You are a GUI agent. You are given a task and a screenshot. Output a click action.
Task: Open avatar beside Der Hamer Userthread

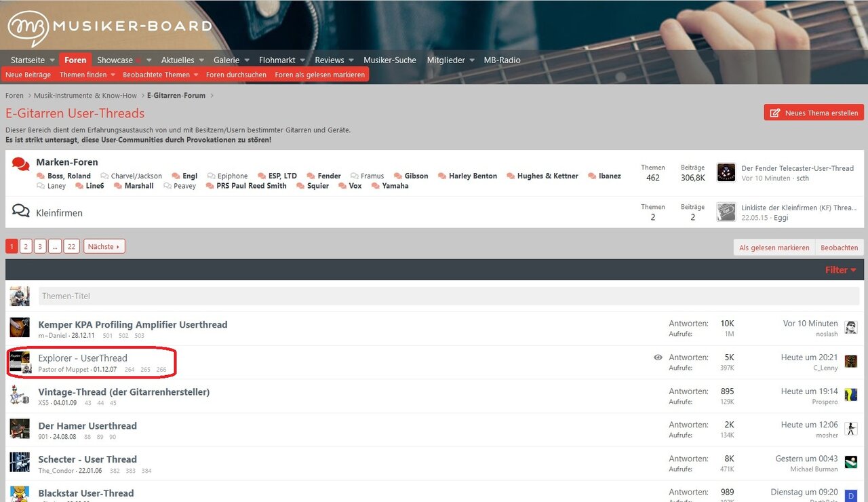pos(20,429)
